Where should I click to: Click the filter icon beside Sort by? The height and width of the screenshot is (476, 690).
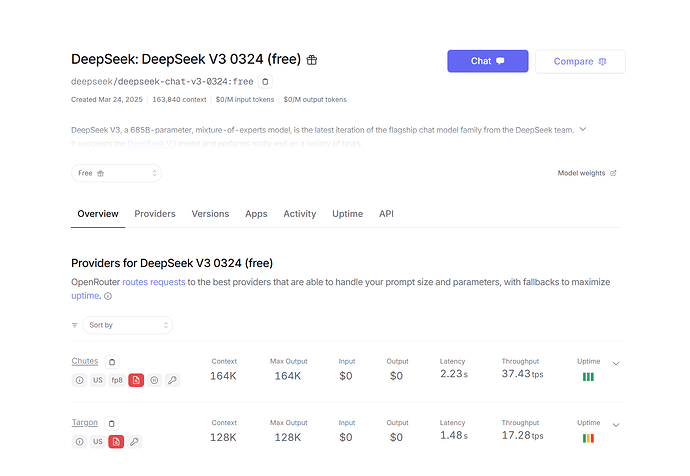(75, 325)
